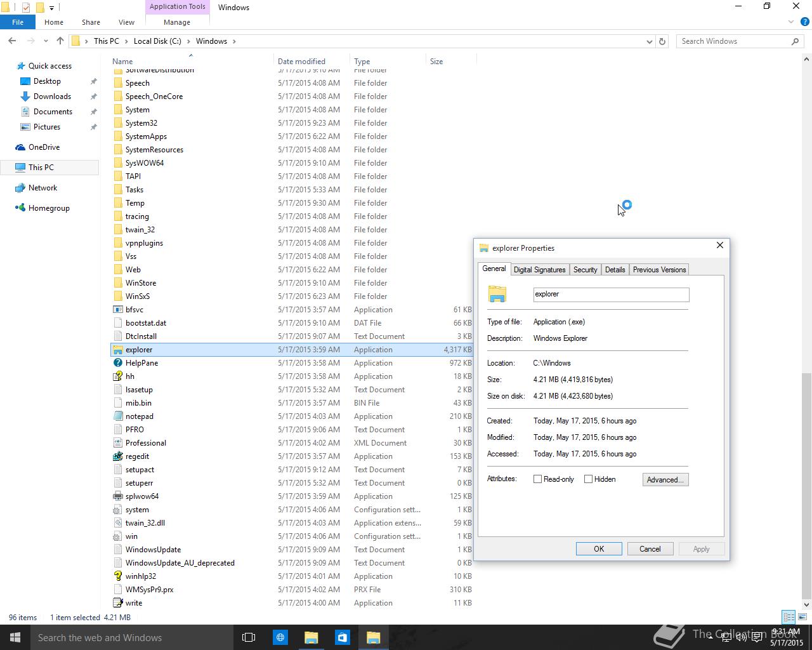Click the winhlp32 application icon

118,576
